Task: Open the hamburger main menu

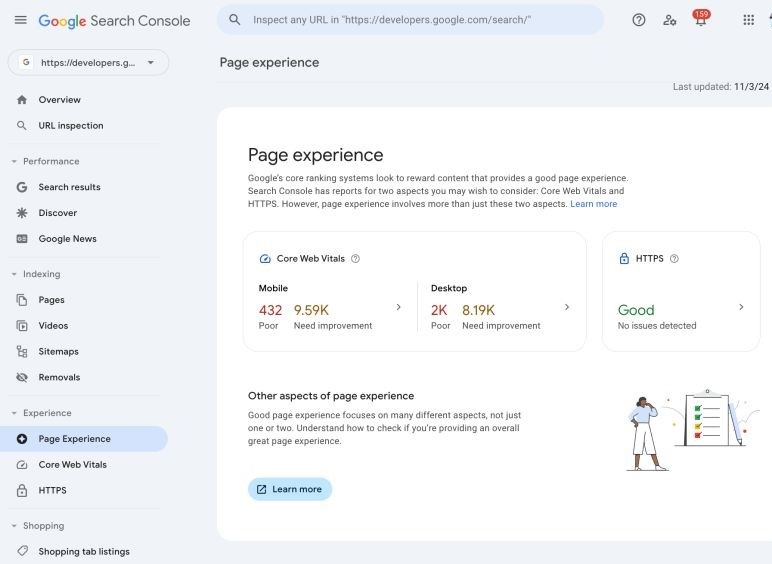Action: tap(21, 20)
